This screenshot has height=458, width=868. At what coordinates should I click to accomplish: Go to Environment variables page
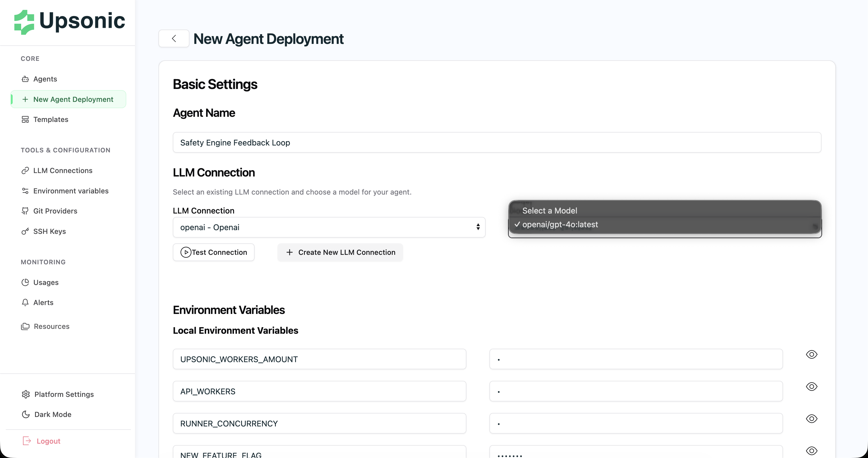pyautogui.click(x=71, y=191)
